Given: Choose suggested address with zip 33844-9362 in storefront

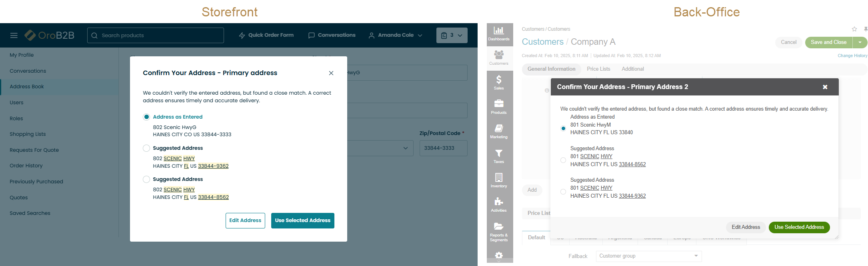Looking at the screenshot, I should (x=146, y=148).
